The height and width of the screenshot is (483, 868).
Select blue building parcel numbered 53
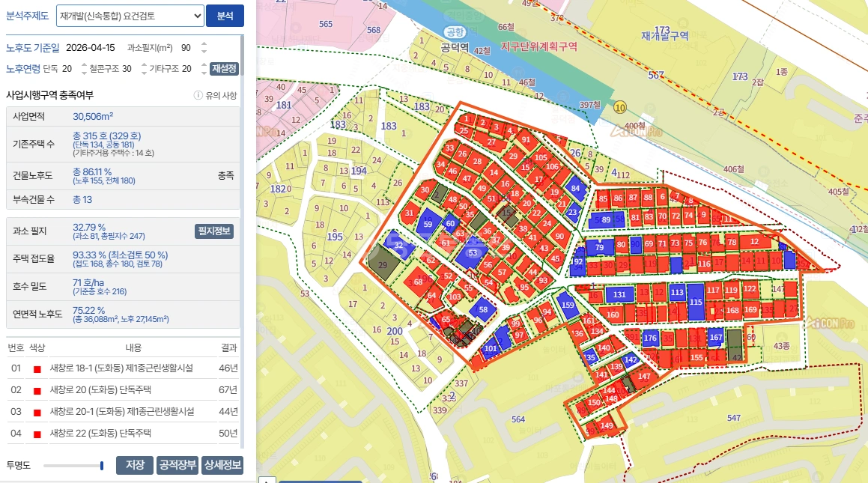[473, 253]
